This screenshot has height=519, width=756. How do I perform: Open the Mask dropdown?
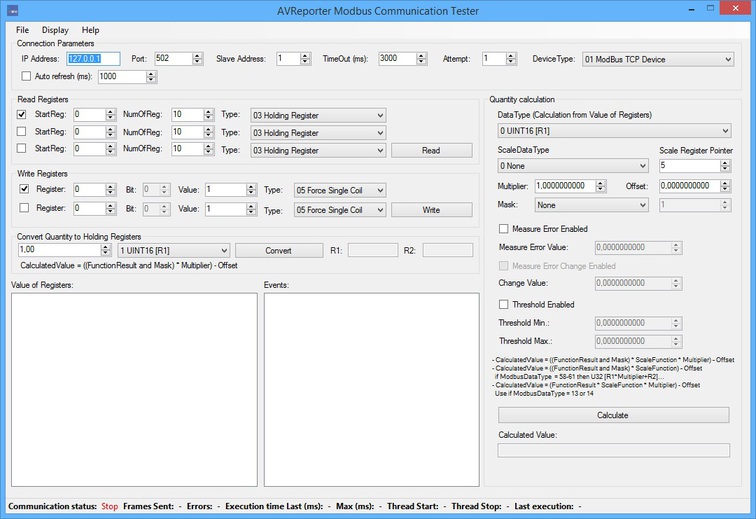591,205
